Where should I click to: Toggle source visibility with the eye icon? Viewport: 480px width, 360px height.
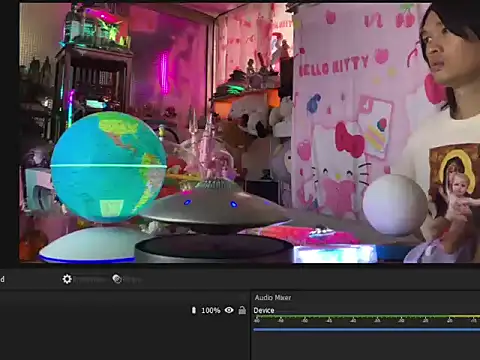click(229, 310)
